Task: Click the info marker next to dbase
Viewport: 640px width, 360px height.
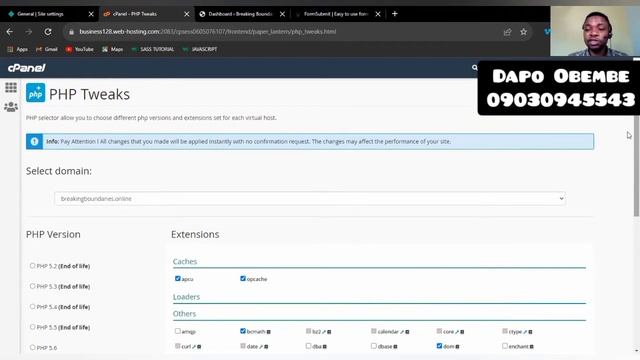Action: 396,347
